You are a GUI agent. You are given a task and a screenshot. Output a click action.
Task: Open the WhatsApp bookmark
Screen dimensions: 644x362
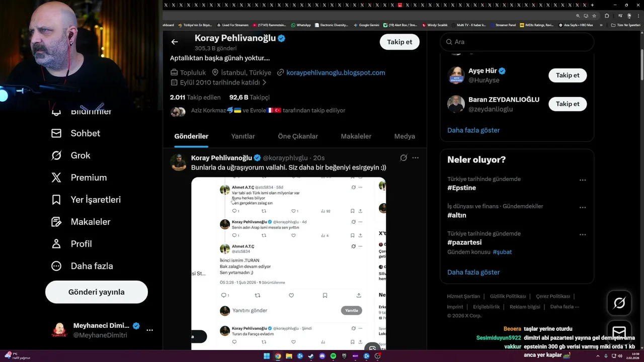300,25
